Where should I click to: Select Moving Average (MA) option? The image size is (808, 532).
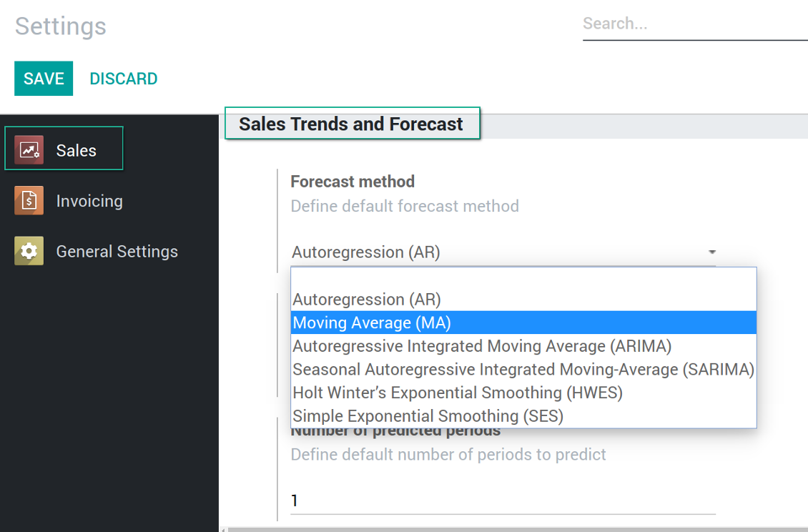tap(523, 322)
